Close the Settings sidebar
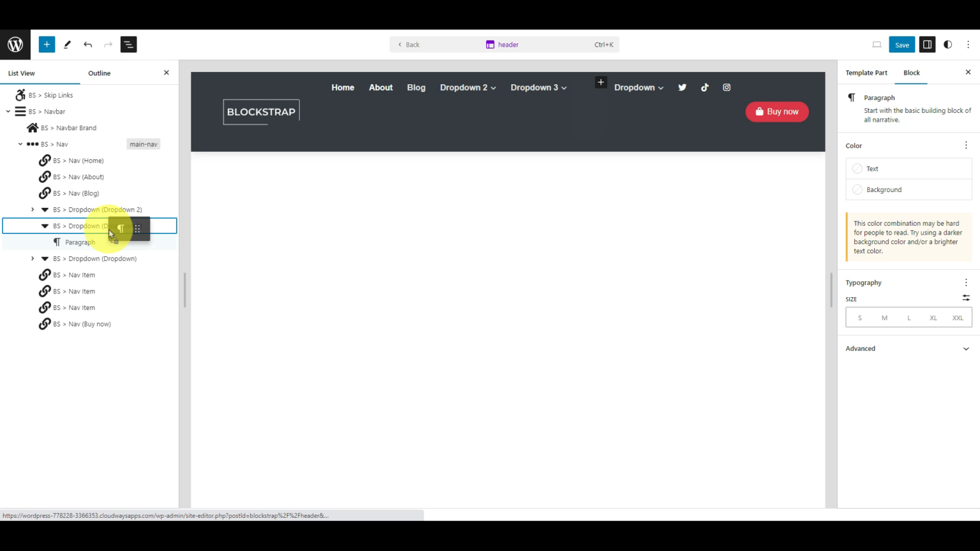This screenshot has width=980, height=551. pos(968,73)
